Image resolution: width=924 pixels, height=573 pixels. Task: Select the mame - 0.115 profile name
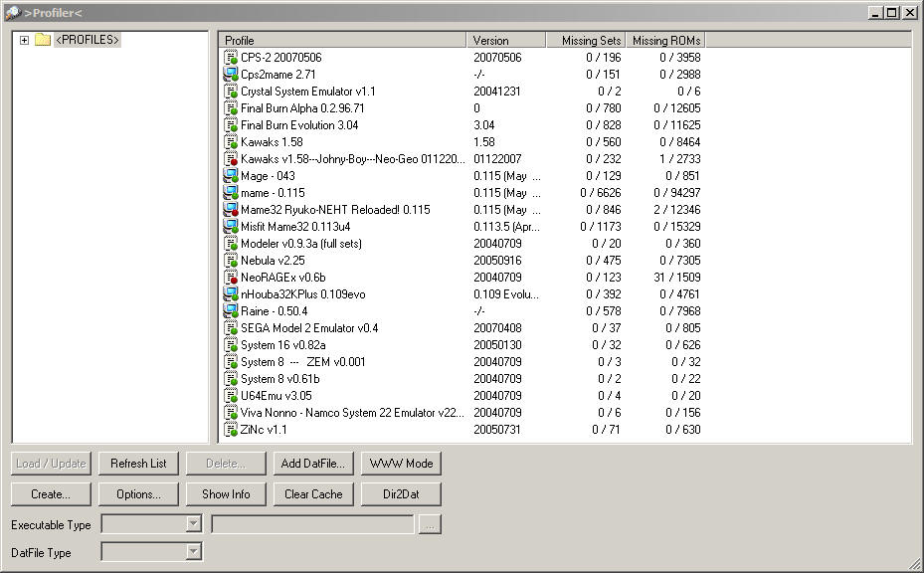273,193
